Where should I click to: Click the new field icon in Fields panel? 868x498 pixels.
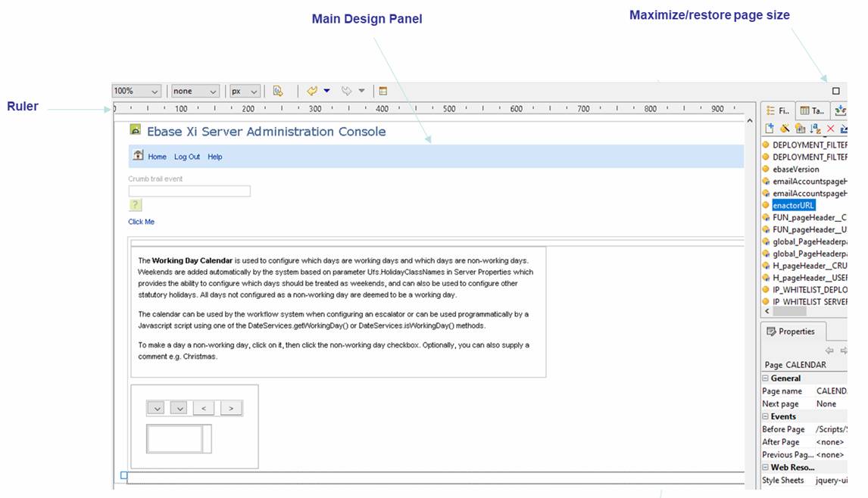coord(770,129)
